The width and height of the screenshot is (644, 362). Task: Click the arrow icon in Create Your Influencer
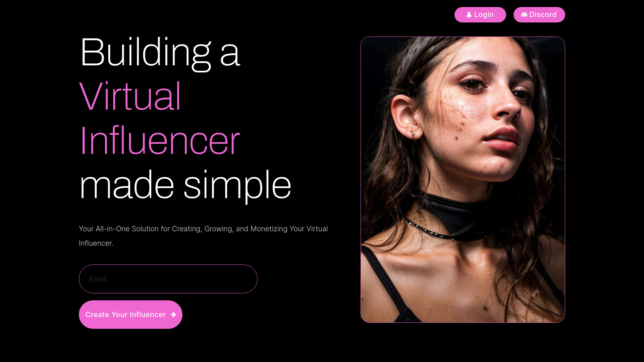coord(173,314)
